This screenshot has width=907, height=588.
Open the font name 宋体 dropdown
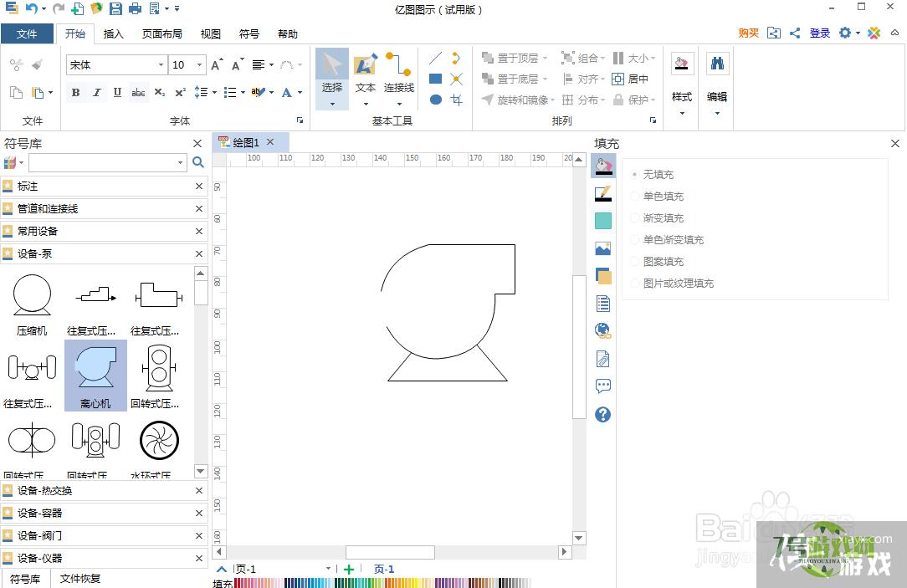161,64
